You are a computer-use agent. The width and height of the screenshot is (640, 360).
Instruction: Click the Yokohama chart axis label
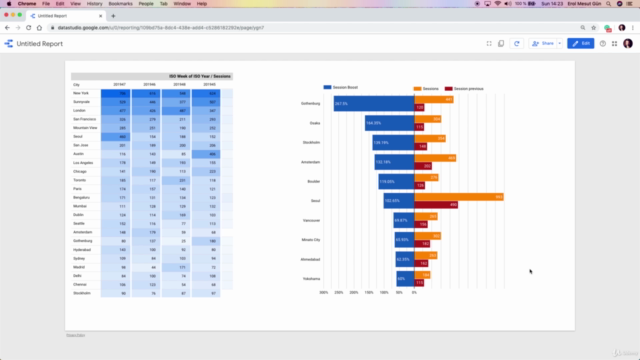coord(311,279)
